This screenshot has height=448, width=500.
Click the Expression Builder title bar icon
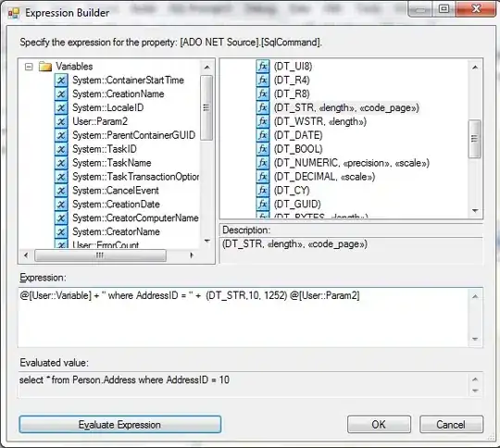tap(14, 13)
